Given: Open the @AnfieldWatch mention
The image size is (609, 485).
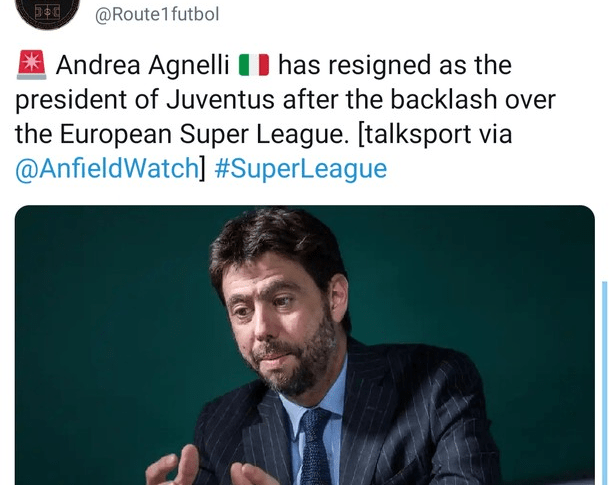Looking at the screenshot, I should point(107,169).
